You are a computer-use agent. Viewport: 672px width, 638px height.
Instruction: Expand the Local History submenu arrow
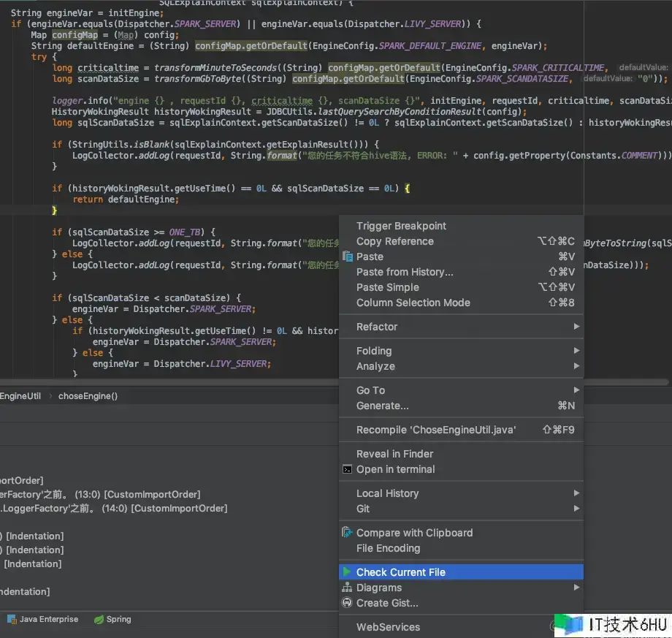576,493
